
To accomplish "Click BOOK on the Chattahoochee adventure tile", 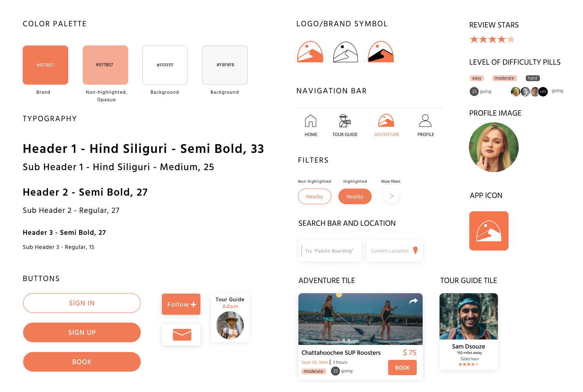I will pos(402,368).
